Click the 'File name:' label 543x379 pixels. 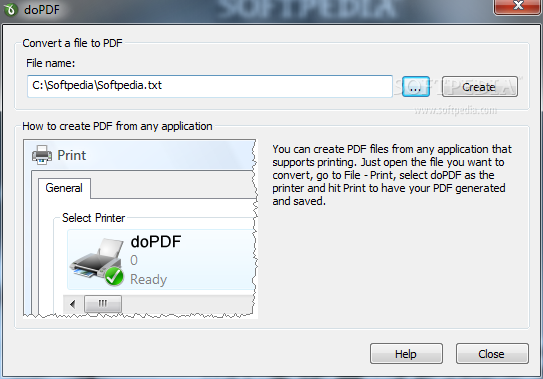pyautogui.click(x=51, y=63)
